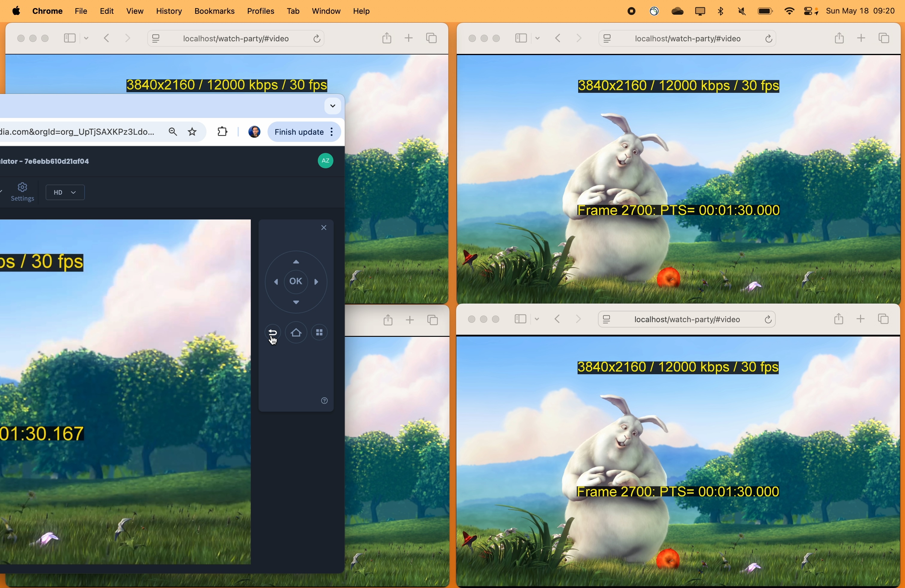Screen dimensions: 905x588
Task: Expand the tab search chevron dropdown
Action: pyautogui.click(x=332, y=106)
